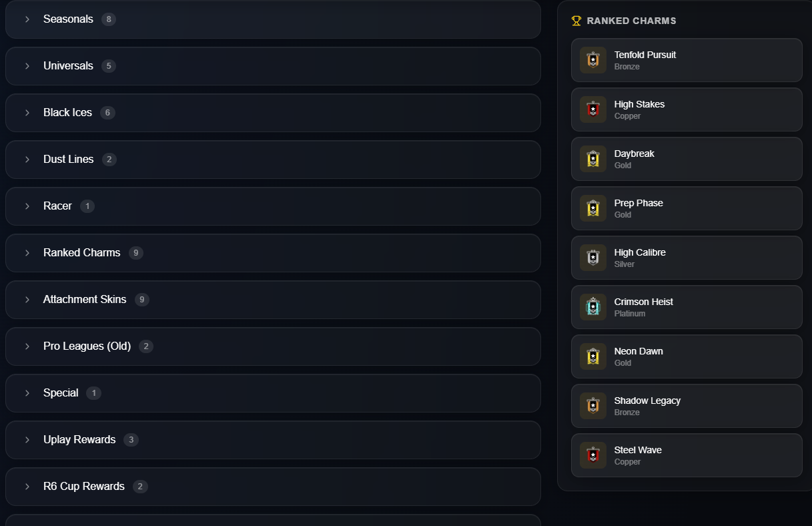812x526 pixels.
Task: Select the Daybreak gold charm icon
Action: (593, 159)
